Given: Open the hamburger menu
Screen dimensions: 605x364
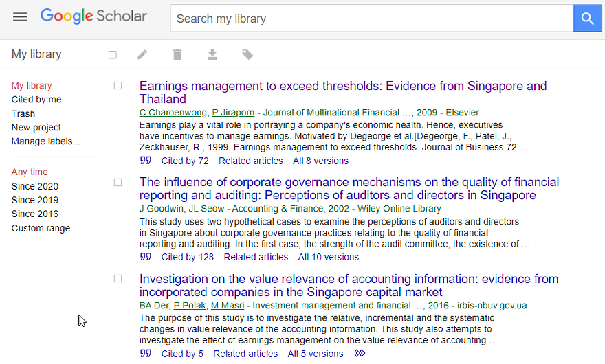Looking at the screenshot, I should [x=20, y=16].
